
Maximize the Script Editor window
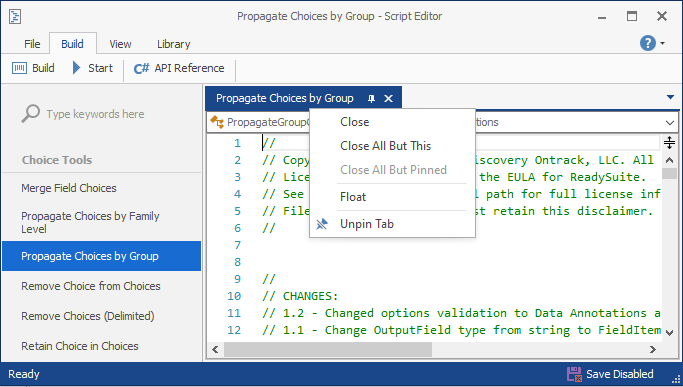pyautogui.click(x=632, y=17)
